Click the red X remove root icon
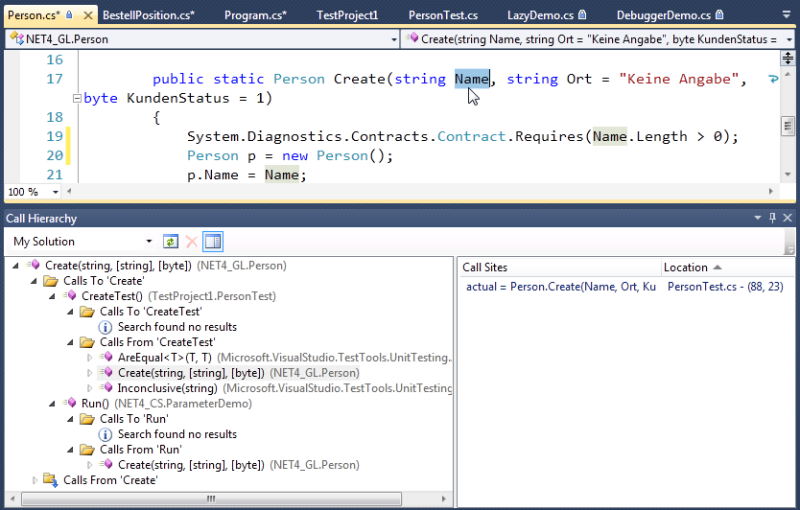800x510 pixels. pos(191,242)
